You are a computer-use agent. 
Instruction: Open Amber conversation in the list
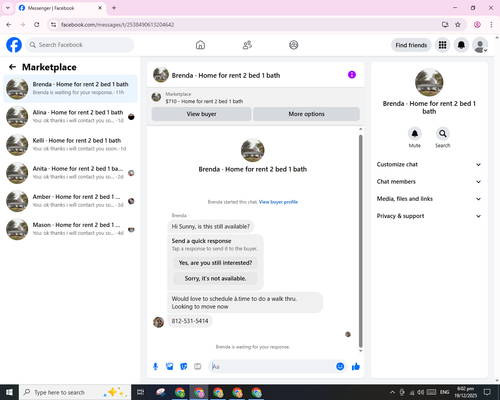pyautogui.click(x=70, y=201)
